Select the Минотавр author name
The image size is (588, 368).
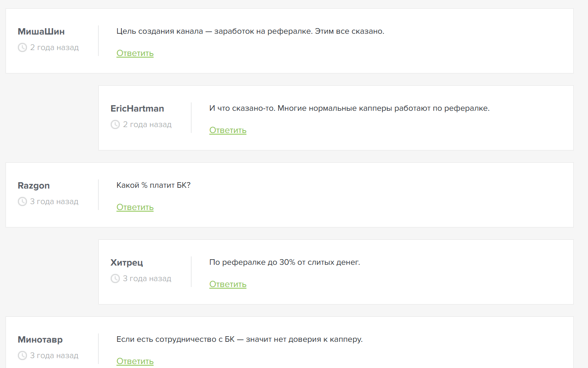[40, 340]
